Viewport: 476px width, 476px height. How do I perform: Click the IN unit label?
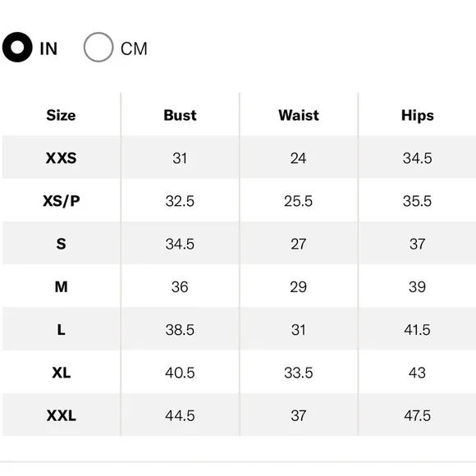48,48
